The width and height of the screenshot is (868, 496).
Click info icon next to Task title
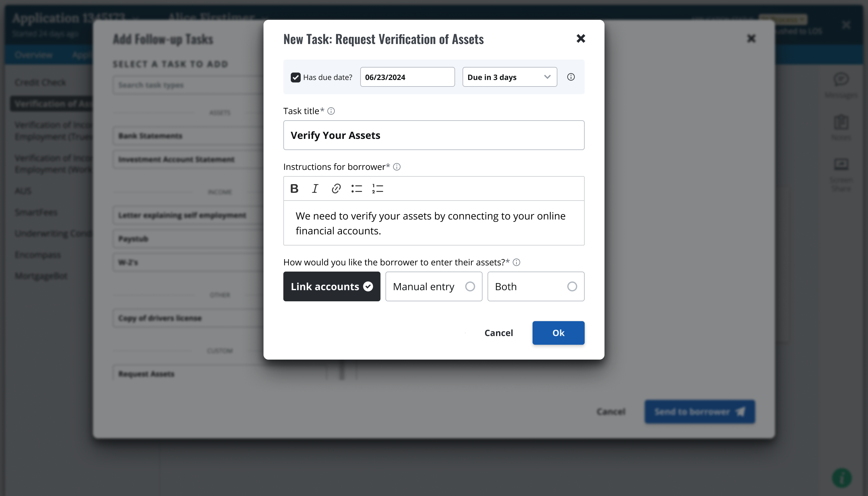(x=331, y=111)
